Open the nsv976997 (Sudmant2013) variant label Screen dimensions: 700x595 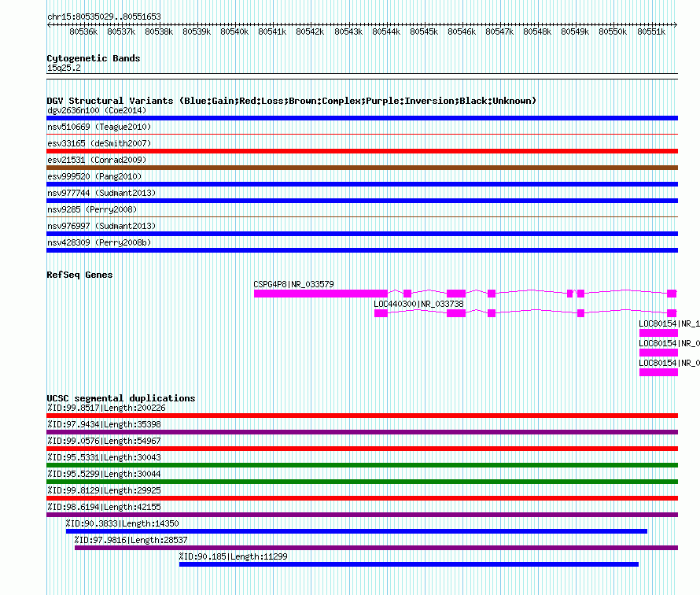[x=101, y=226]
